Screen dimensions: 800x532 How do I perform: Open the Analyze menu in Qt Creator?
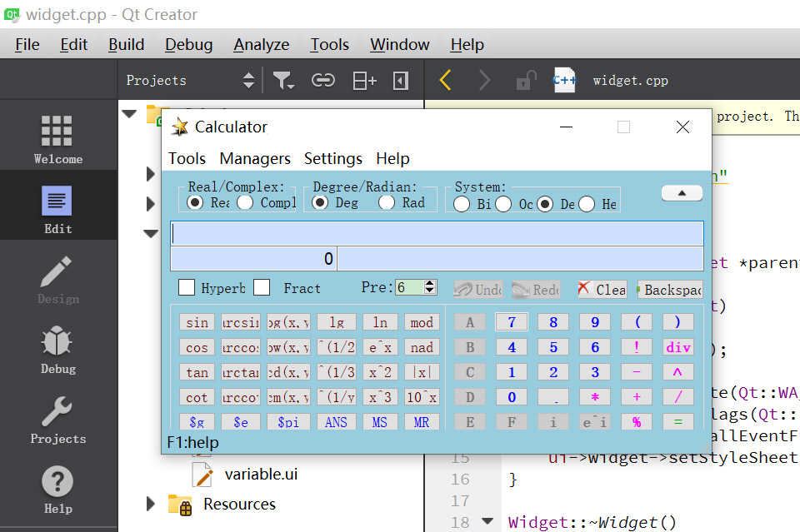click(261, 45)
